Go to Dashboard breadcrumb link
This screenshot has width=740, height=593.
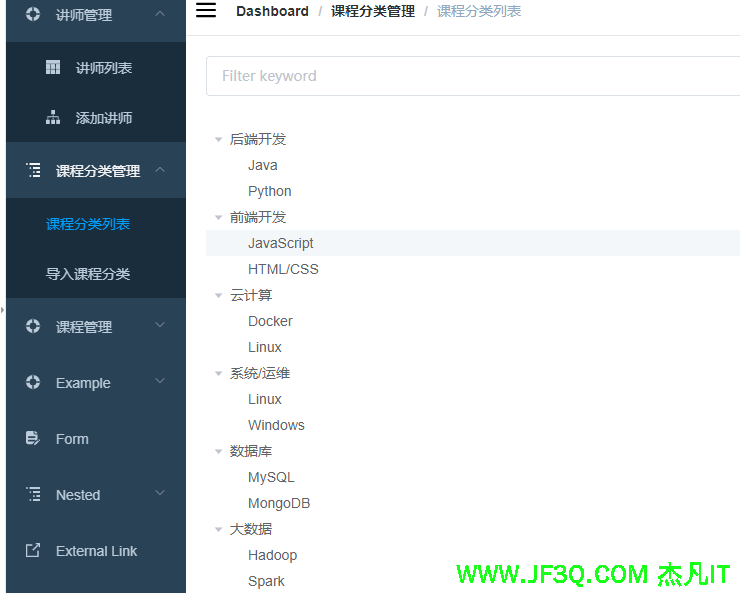click(272, 11)
